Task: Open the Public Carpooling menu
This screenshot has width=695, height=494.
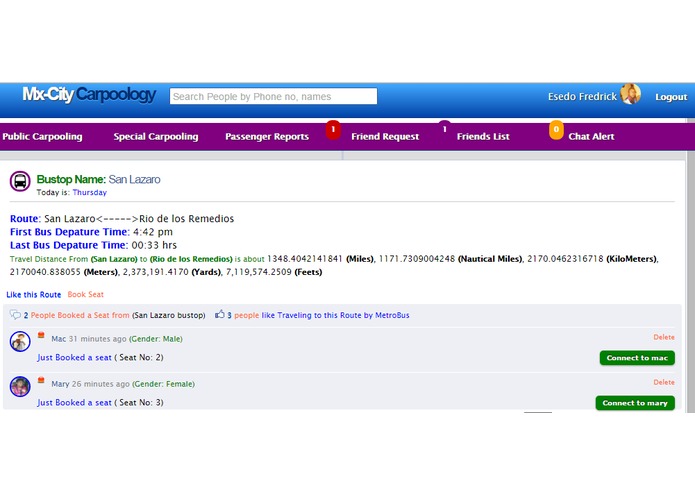Action: point(42,136)
